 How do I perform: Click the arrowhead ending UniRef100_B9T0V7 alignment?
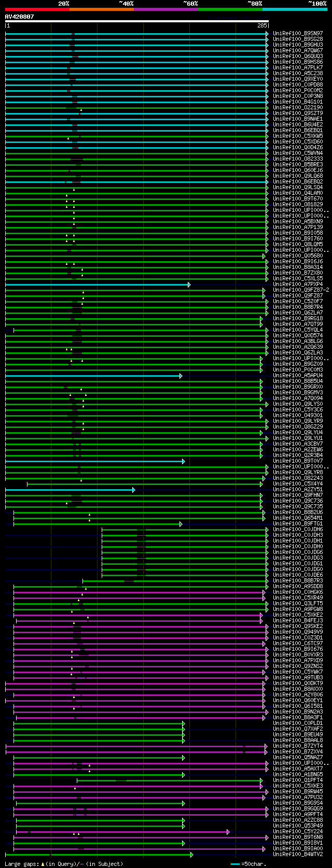point(183,461)
